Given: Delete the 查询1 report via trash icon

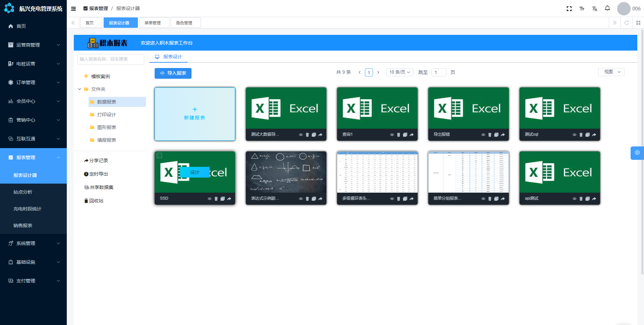Looking at the screenshot, I should click(398, 135).
